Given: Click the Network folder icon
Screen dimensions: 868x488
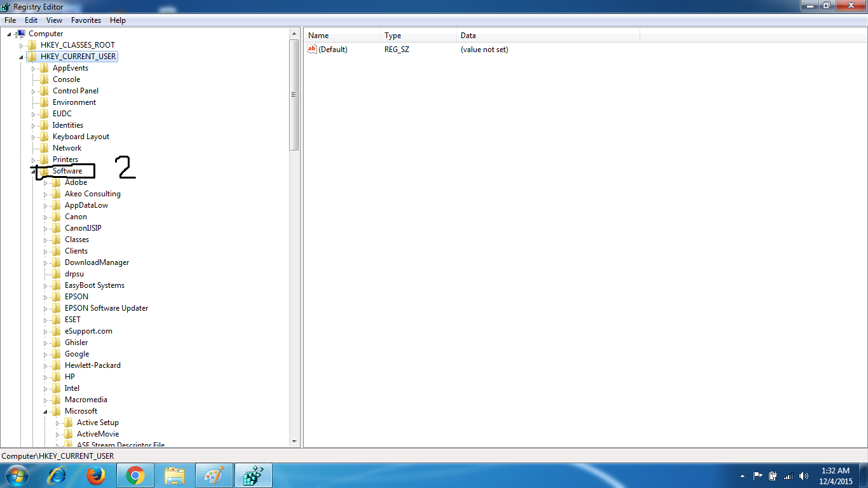Looking at the screenshot, I should pyautogui.click(x=44, y=148).
